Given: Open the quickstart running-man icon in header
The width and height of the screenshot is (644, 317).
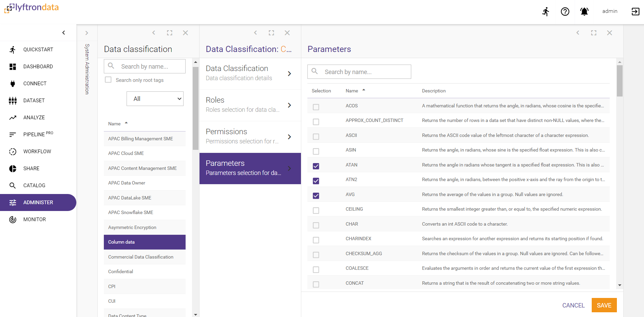Looking at the screenshot, I should (546, 12).
